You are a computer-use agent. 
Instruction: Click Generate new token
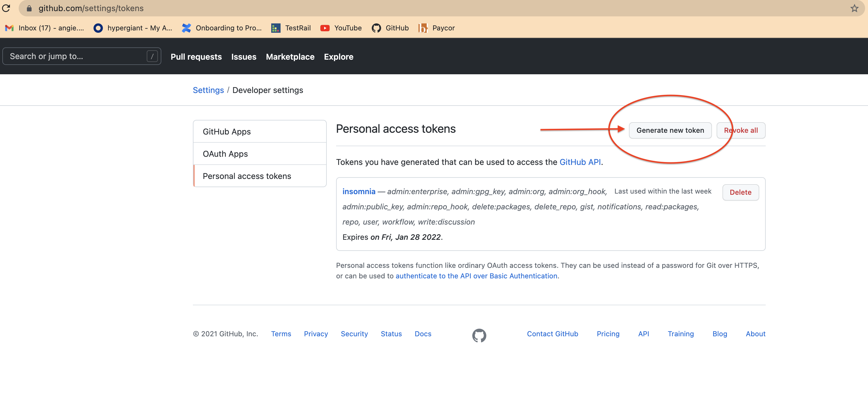[670, 130]
